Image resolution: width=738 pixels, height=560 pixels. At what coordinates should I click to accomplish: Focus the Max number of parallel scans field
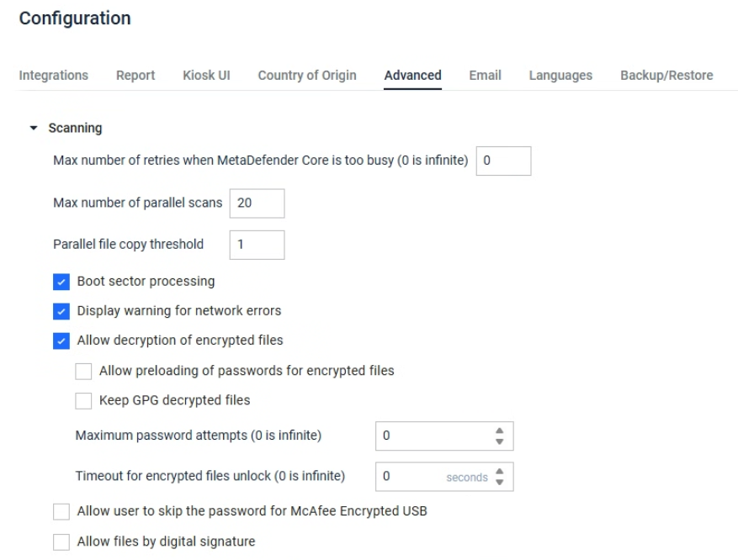click(257, 203)
